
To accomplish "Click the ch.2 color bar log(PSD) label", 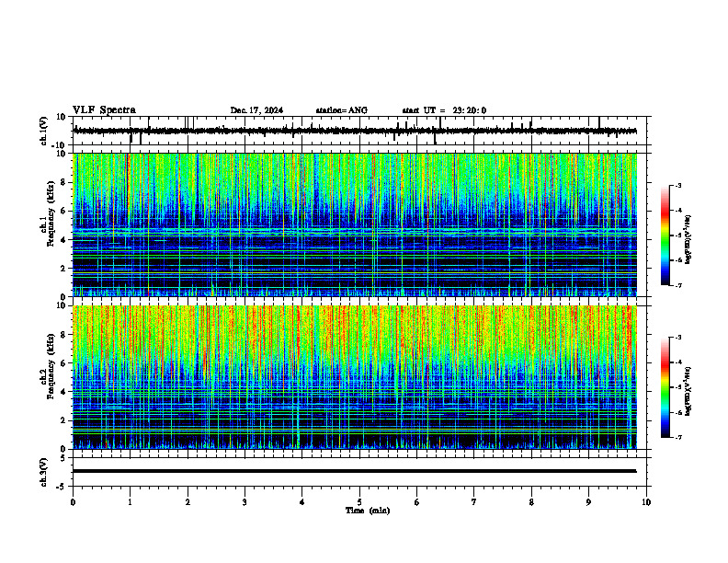I will [688, 391].
